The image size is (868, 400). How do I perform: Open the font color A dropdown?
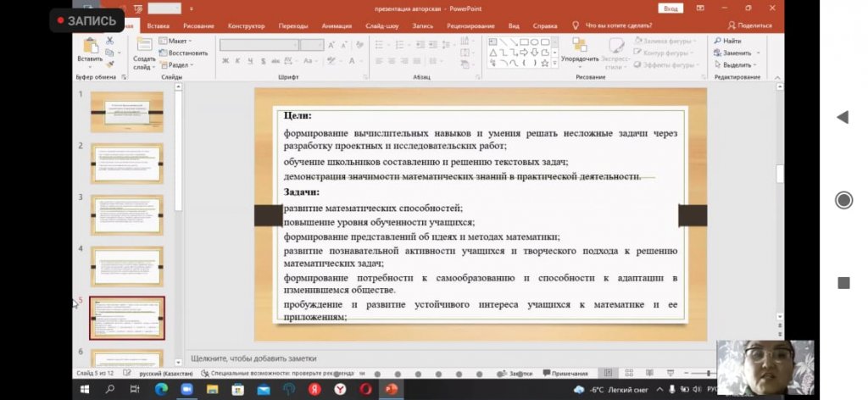pyautogui.click(x=354, y=61)
